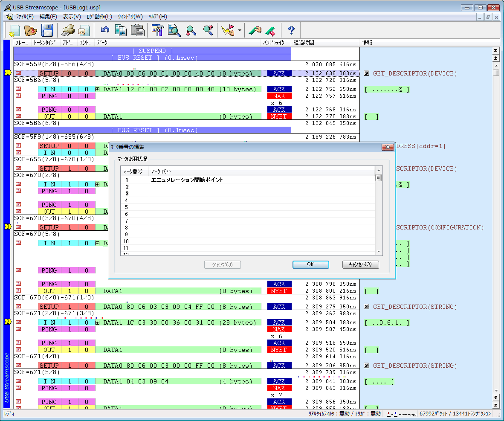Select mark number 2 row in the list
The image size is (504, 421).
[247, 186]
